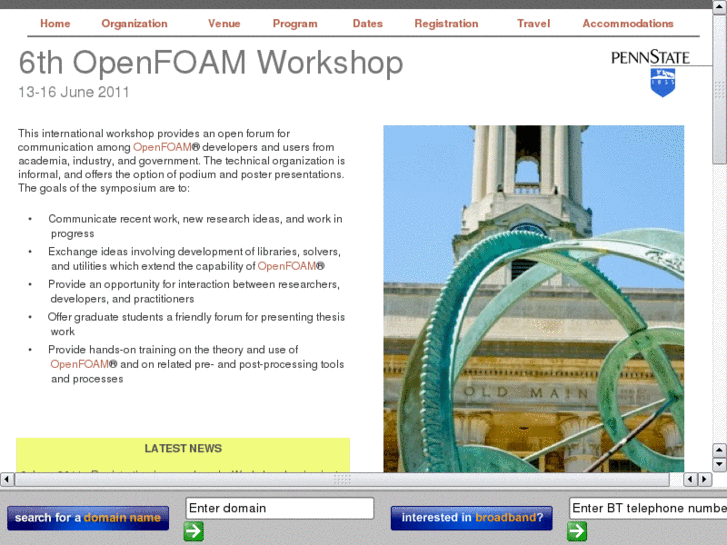Viewport: 727px width, 545px height.
Task: Open the Travel navigation link
Action: coord(534,24)
